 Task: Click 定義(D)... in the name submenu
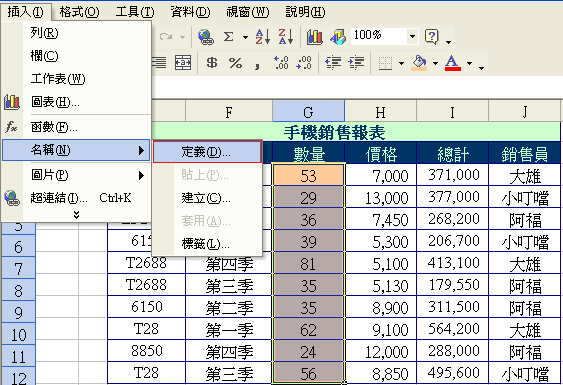pyautogui.click(x=207, y=152)
